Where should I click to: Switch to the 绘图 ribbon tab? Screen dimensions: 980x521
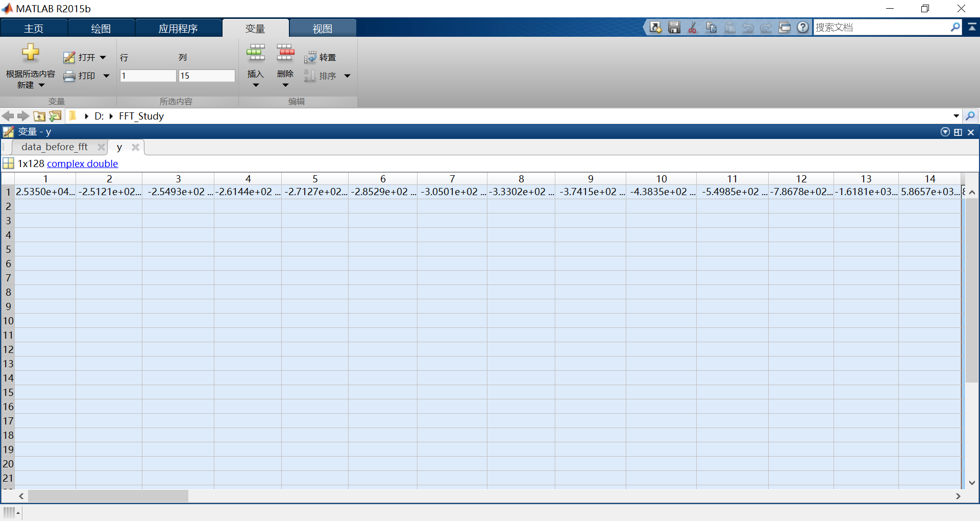(x=101, y=28)
